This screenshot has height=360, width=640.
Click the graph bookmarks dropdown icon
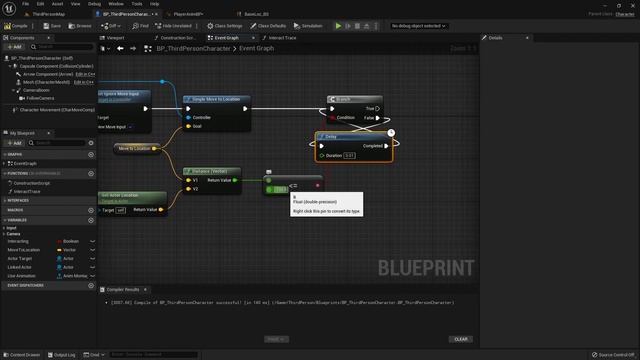pos(105,49)
